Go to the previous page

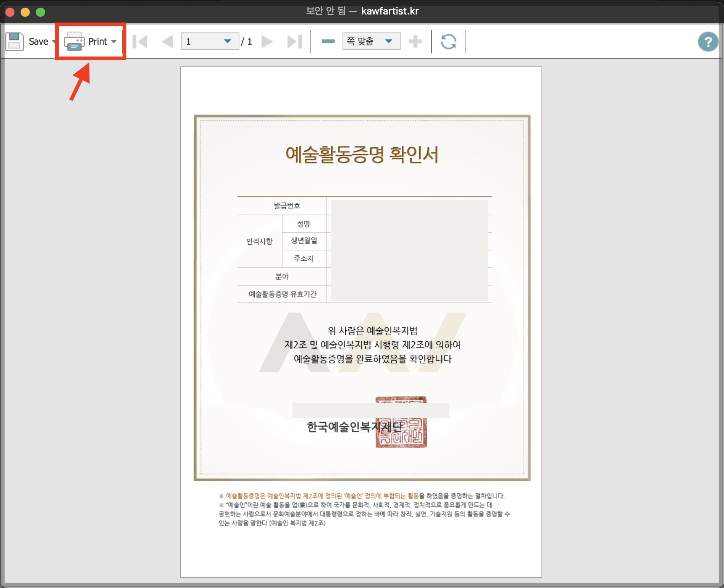(x=167, y=41)
